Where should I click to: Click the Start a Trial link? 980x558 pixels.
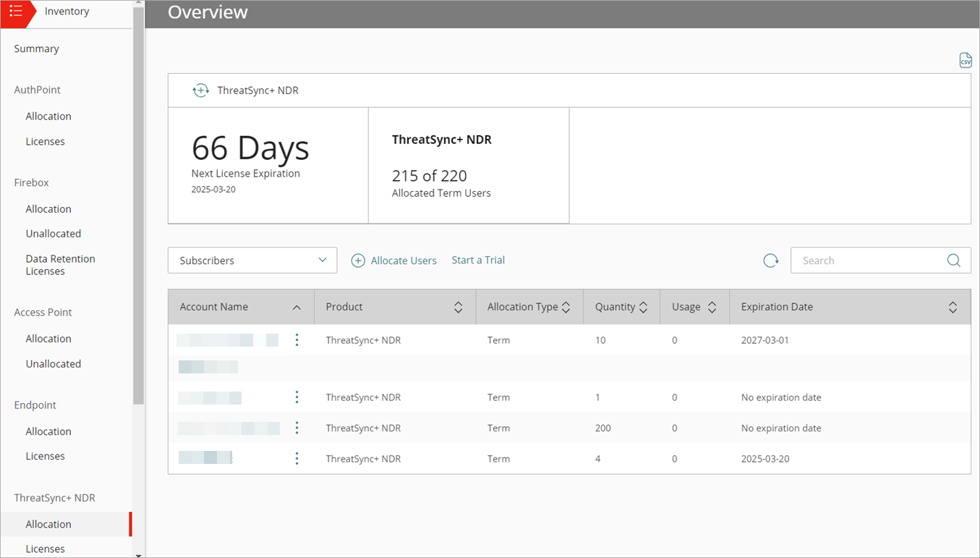pos(477,260)
